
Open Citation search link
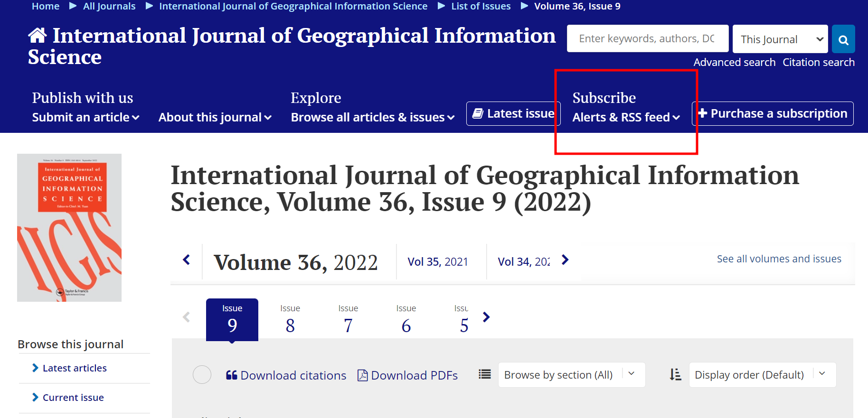pyautogui.click(x=819, y=62)
